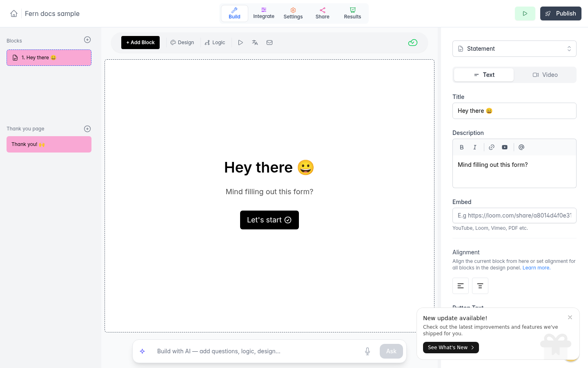
Task: Follow the Learn more link
Action: [x=536, y=268]
